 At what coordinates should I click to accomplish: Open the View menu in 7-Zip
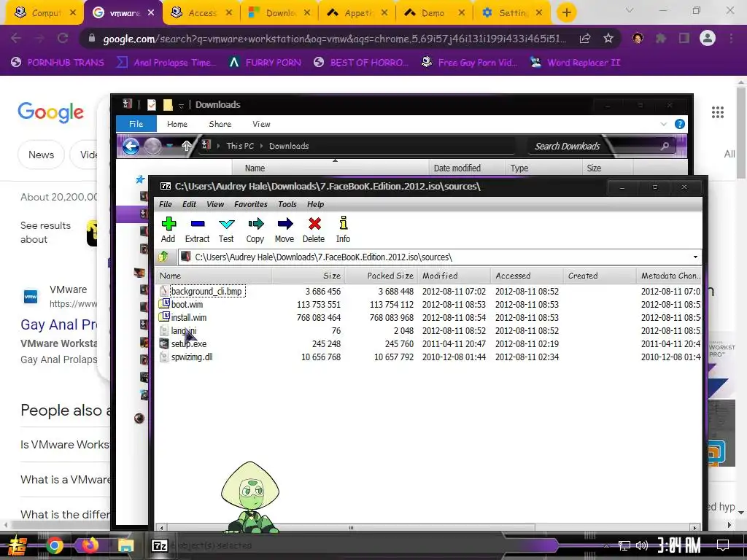tap(215, 204)
